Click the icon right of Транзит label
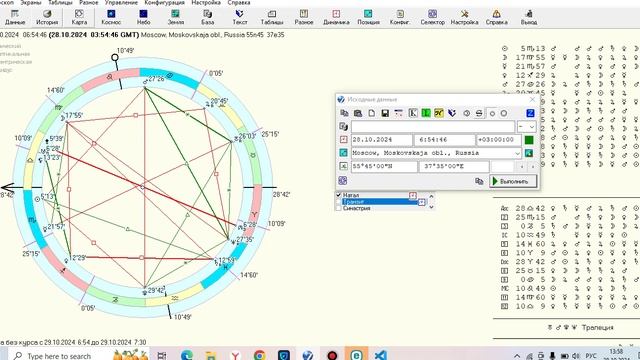 [422, 202]
